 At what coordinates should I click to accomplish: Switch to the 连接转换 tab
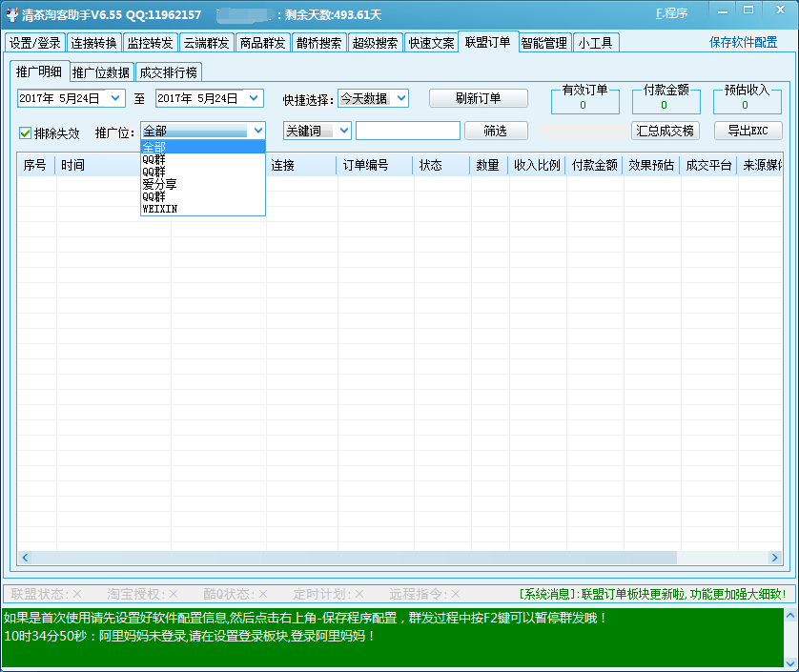point(93,43)
